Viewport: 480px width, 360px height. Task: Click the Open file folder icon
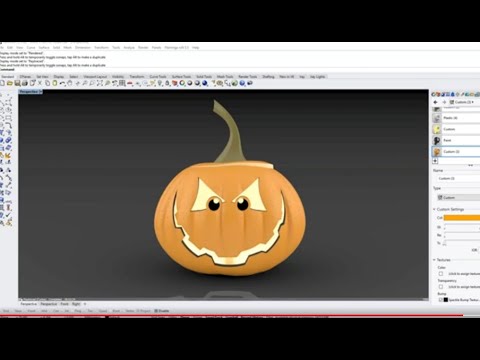(9, 83)
